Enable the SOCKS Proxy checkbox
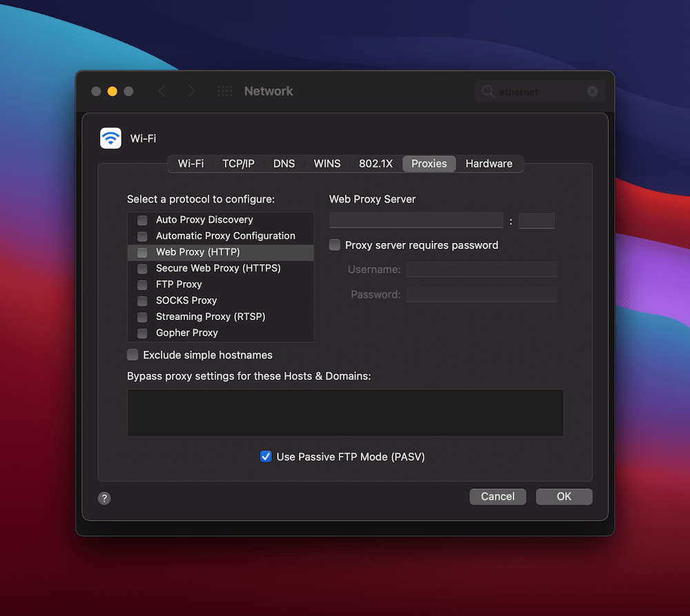This screenshot has height=616, width=690. pyautogui.click(x=142, y=301)
